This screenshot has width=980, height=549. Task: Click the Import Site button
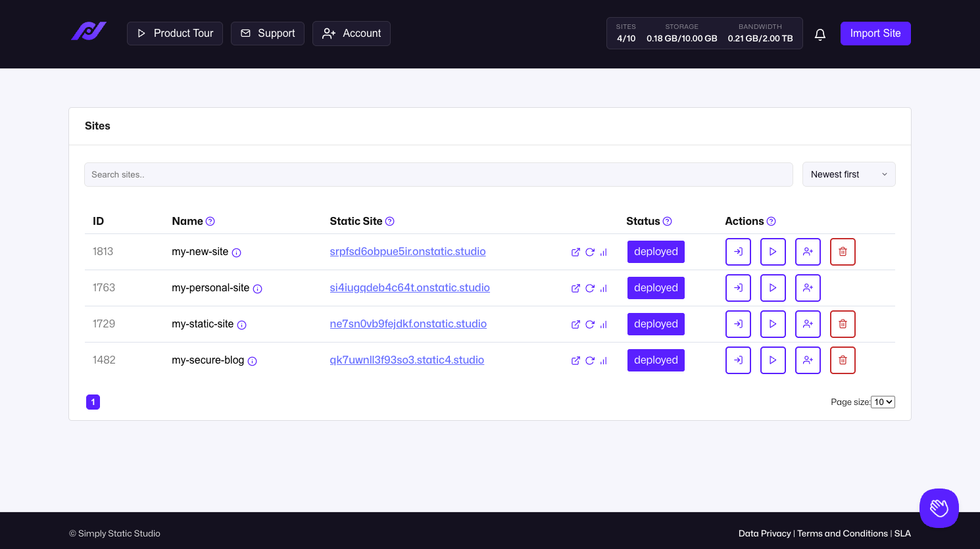(875, 34)
